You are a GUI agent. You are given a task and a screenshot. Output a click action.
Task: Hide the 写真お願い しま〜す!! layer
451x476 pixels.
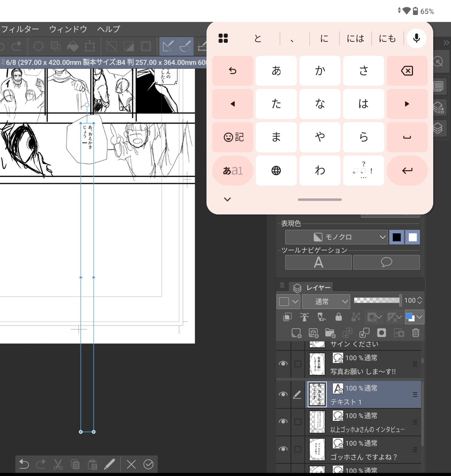283,363
